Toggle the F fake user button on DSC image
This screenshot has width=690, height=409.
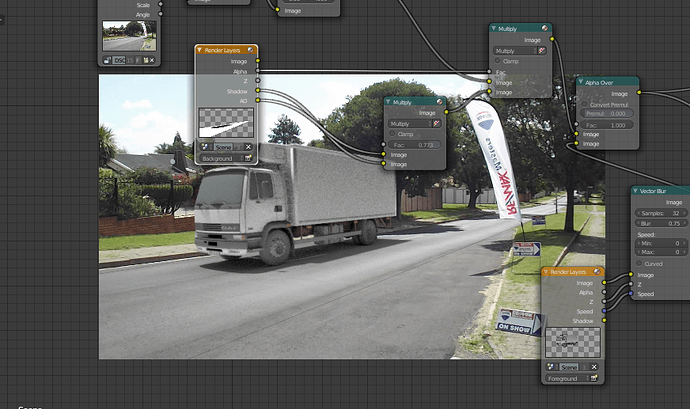click(138, 60)
